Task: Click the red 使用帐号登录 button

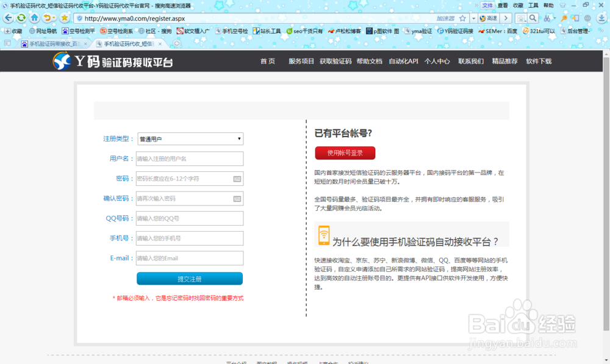Action: point(345,153)
